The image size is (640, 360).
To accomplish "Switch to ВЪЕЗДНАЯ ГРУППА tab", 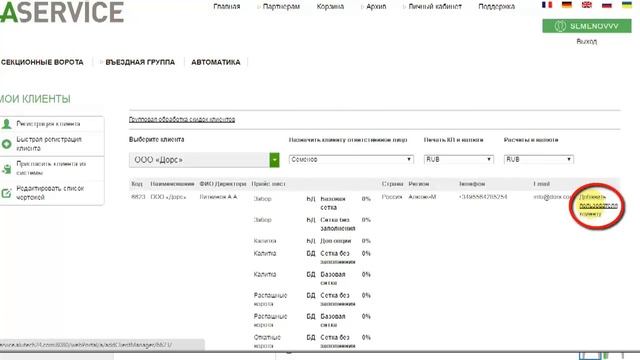I will (x=140, y=62).
